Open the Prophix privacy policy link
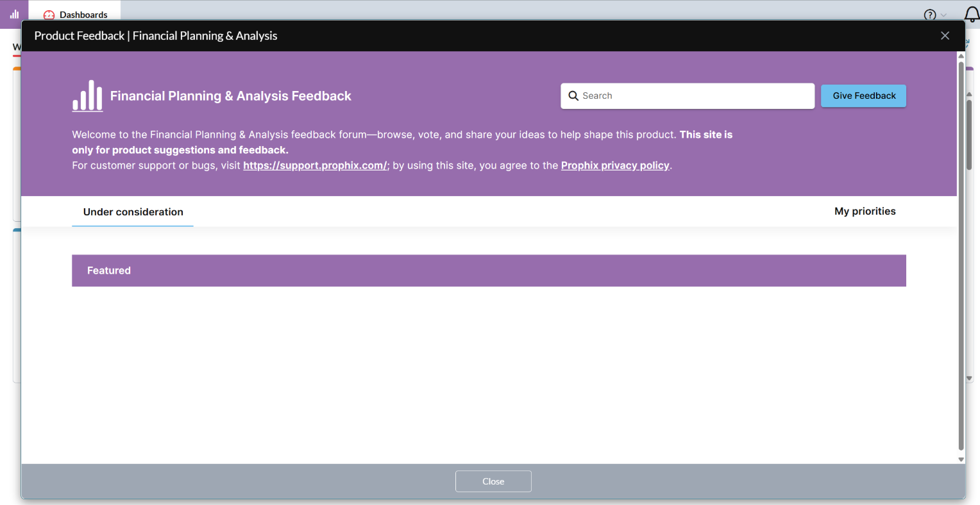Image resolution: width=980 pixels, height=505 pixels. [x=615, y=165]
